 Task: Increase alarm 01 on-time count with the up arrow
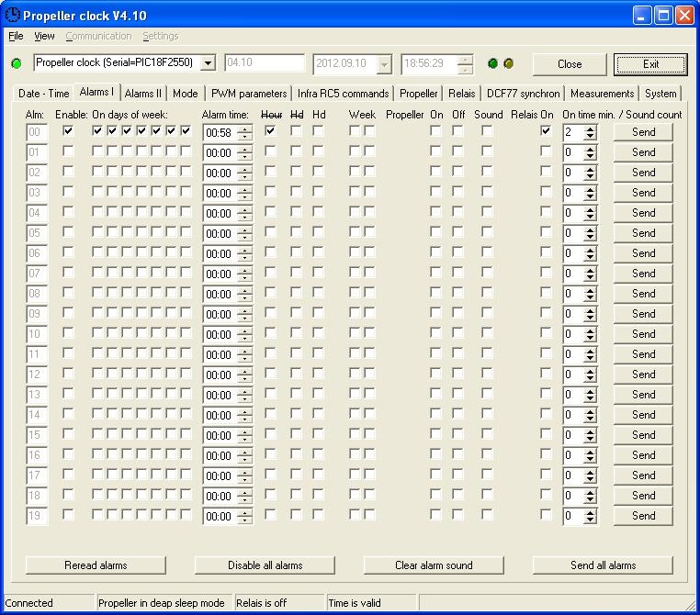590,149
